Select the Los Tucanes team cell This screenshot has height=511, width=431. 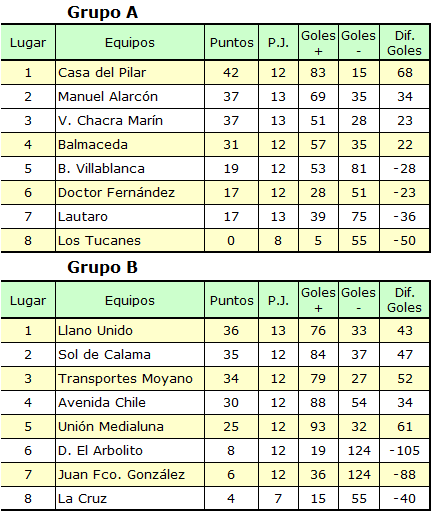tap(130, 240)
